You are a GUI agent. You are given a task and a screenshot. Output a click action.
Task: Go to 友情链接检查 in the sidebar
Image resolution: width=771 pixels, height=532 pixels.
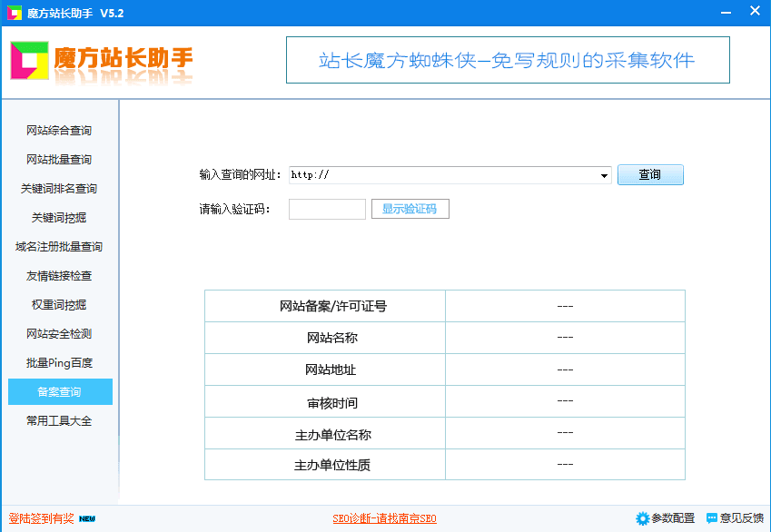click(x=59, y=276)
